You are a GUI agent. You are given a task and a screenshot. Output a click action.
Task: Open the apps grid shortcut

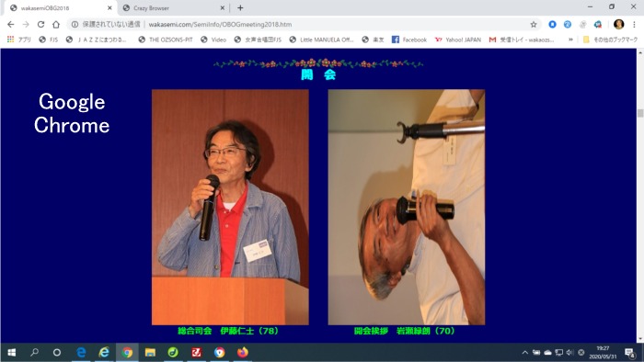[19, 40]
